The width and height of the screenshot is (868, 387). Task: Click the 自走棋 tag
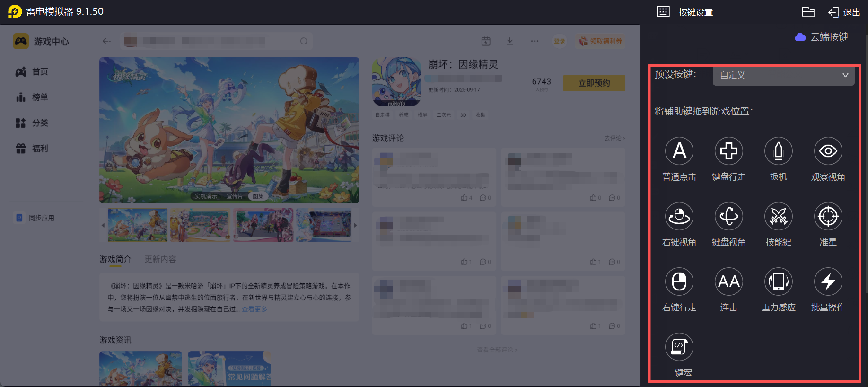click(x=382, y=115)
